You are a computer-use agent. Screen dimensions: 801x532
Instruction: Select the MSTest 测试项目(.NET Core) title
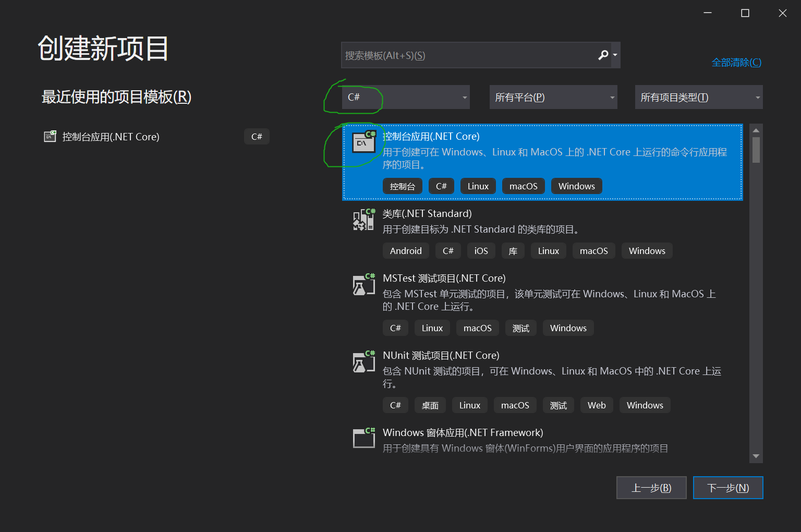444,278
